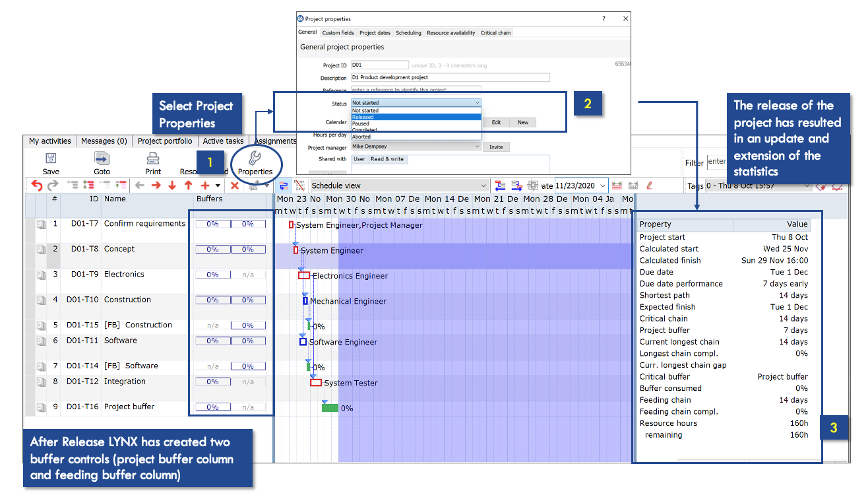Image resolution: width=868 pixels, height=499 pixels.
Task: Click the Filter text field
Action: (x=717, y=162)
